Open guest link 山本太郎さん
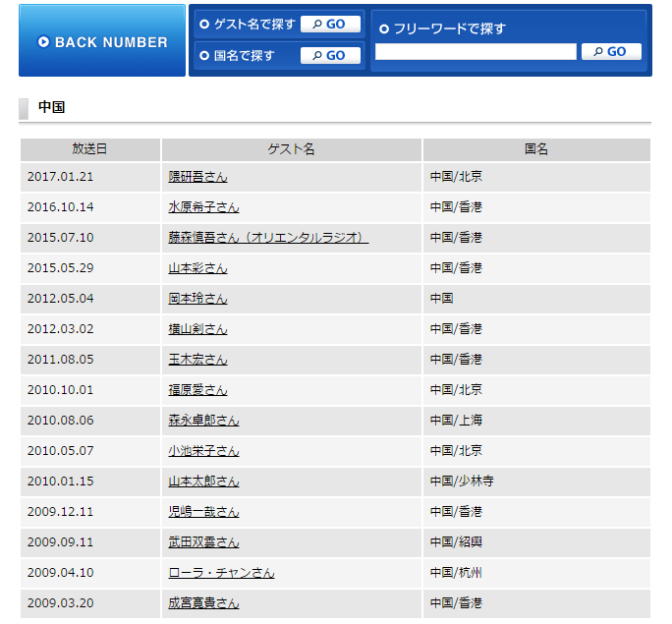Image resolution: width=672 pixels, height=624 pixels. click(x=203, y=481)
